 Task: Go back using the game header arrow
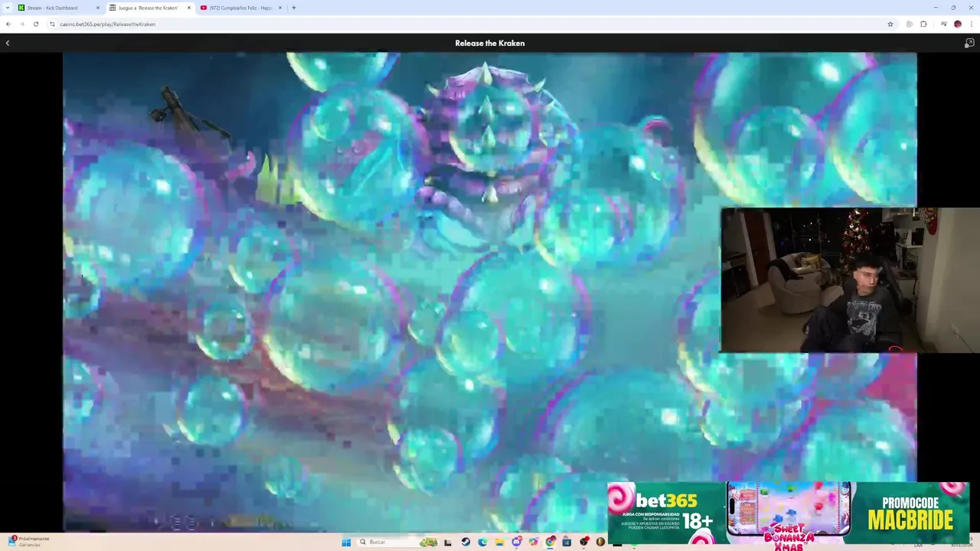pos(8,43)
